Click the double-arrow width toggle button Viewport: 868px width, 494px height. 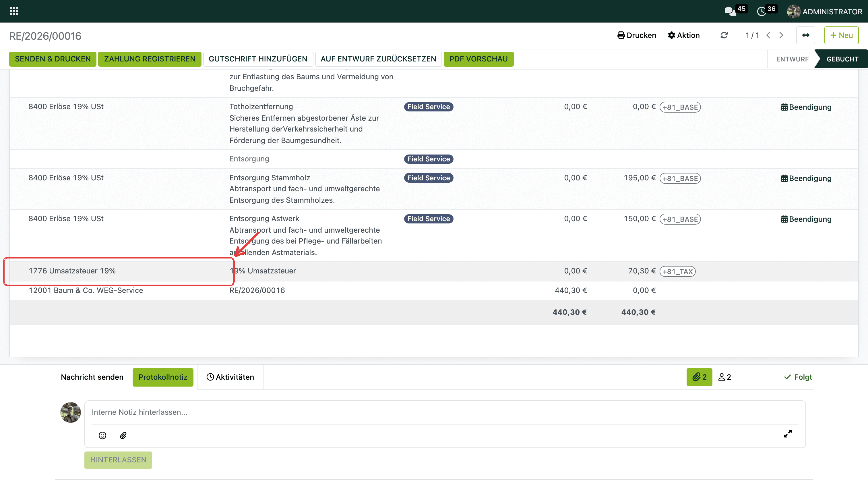click(x=806, y=35)
